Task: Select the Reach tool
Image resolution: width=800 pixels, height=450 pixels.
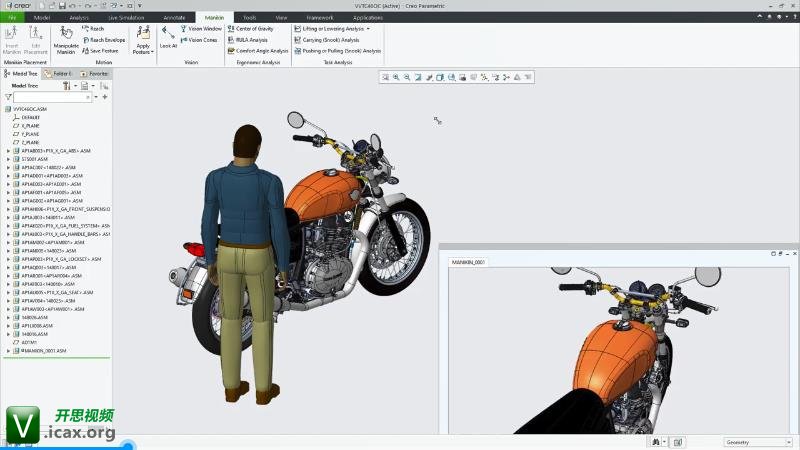Action: click(95, 29)
